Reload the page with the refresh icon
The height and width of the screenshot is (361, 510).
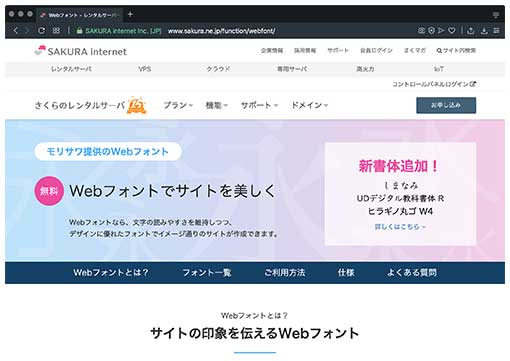[41, 31]
